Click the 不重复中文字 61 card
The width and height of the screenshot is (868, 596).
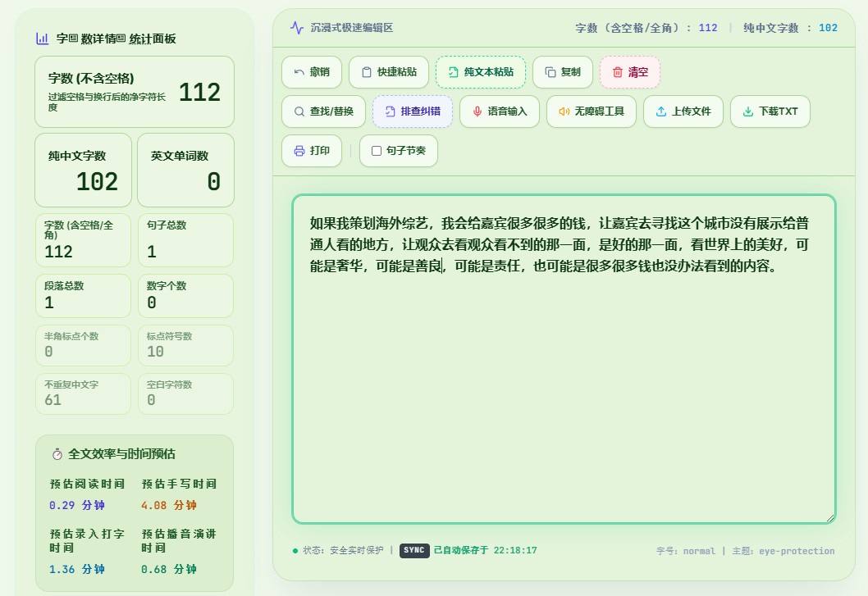[83, 394]
